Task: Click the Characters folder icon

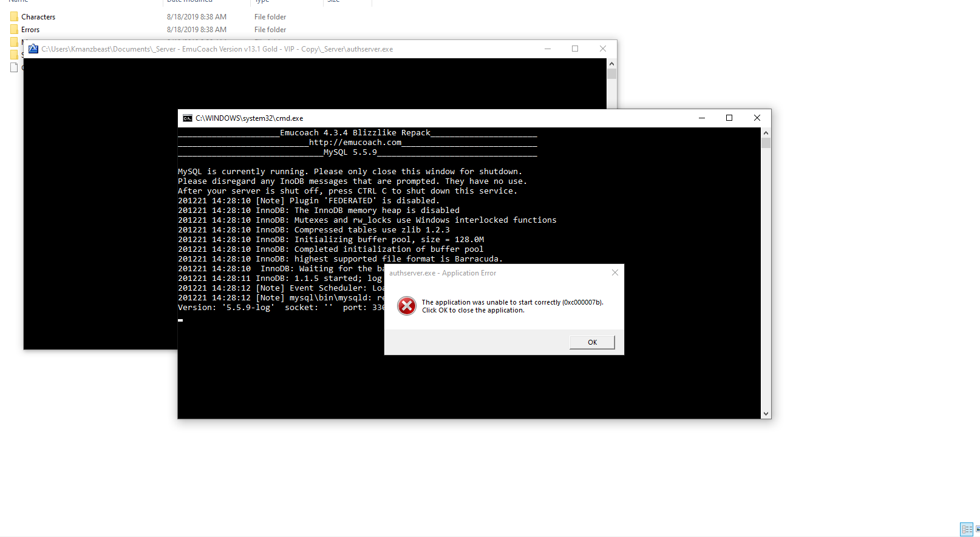Action: [14, 17]
